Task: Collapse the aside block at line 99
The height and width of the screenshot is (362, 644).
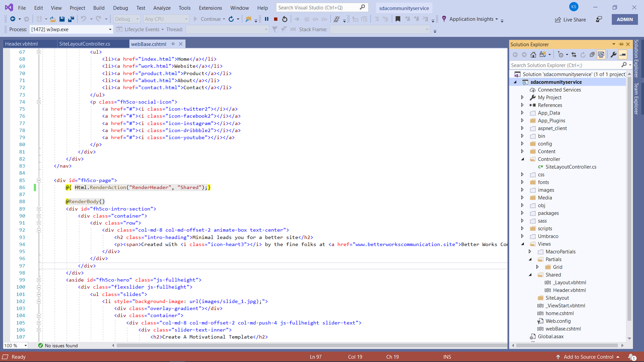Action: (39, 280)
